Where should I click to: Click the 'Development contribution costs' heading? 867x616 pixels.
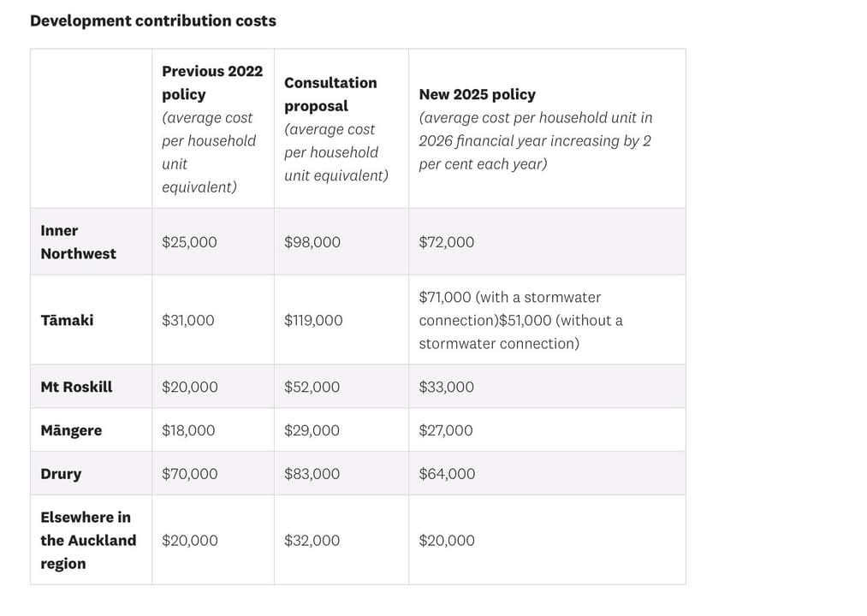[x=153, y=21]
